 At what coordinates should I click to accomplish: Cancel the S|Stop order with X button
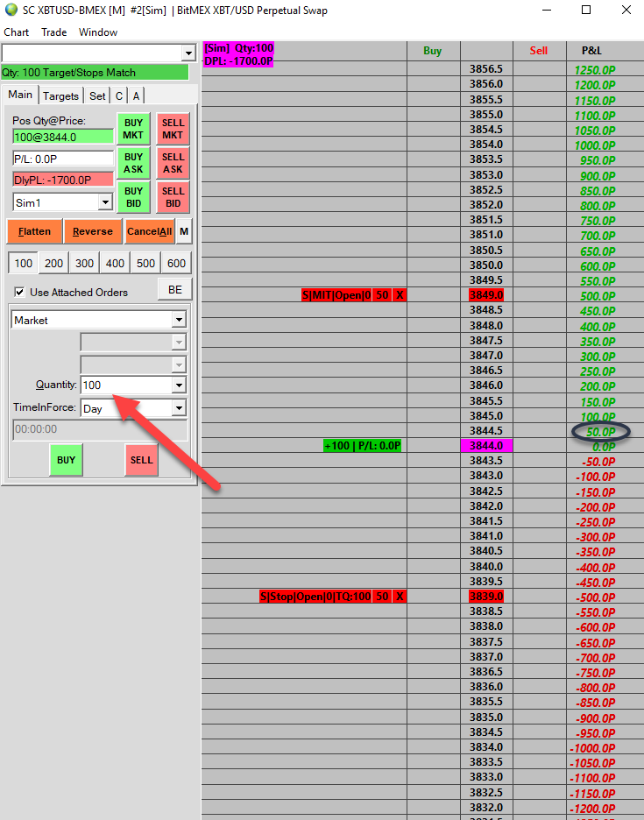[x=400, y=597]
